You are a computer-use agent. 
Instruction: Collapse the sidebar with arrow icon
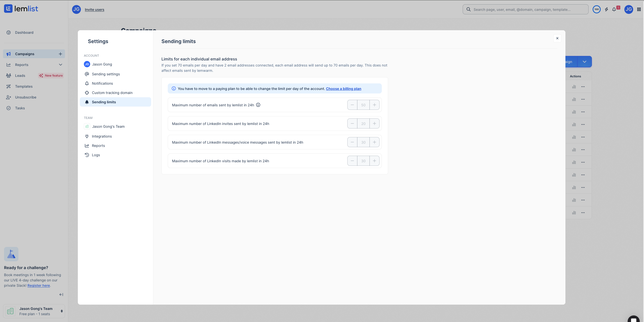point(61,294)
